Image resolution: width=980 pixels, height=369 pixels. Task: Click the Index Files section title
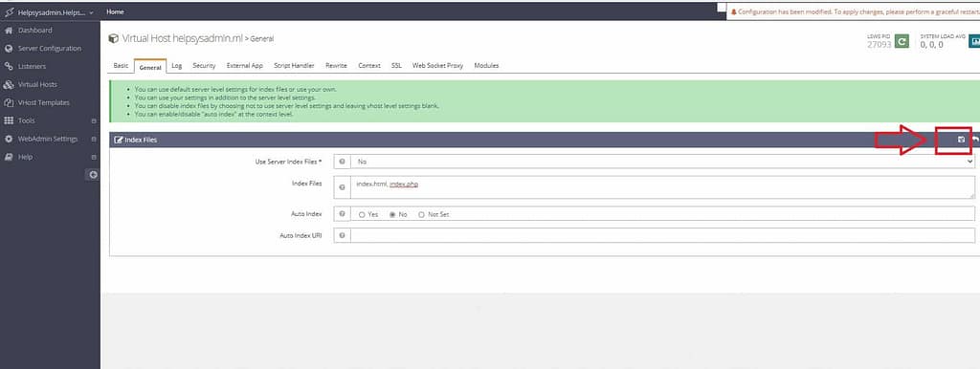[x=141, y=140]
